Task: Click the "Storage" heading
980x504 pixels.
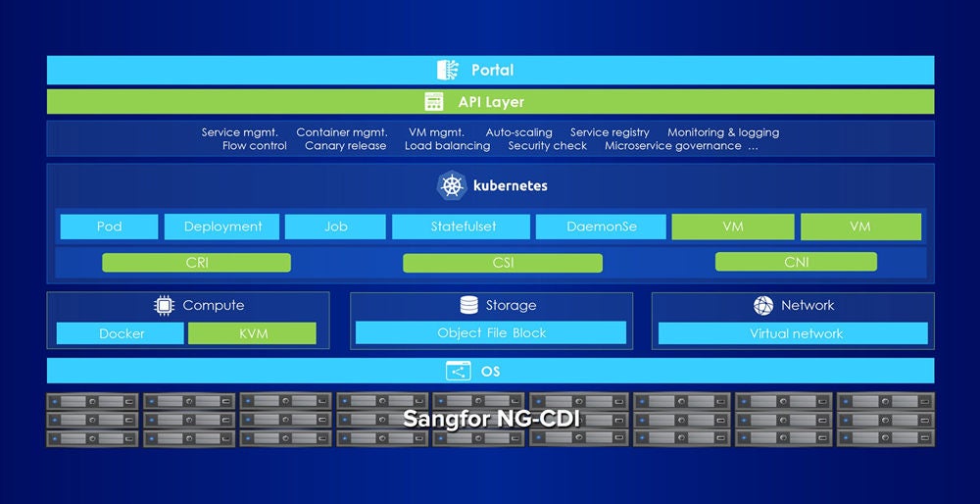Action: [511, 305]
